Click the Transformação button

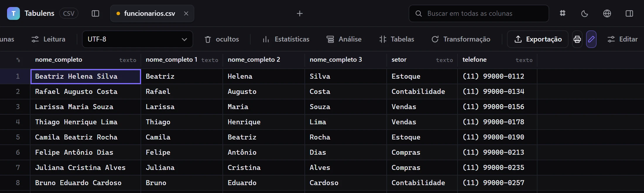click(461, 39)
